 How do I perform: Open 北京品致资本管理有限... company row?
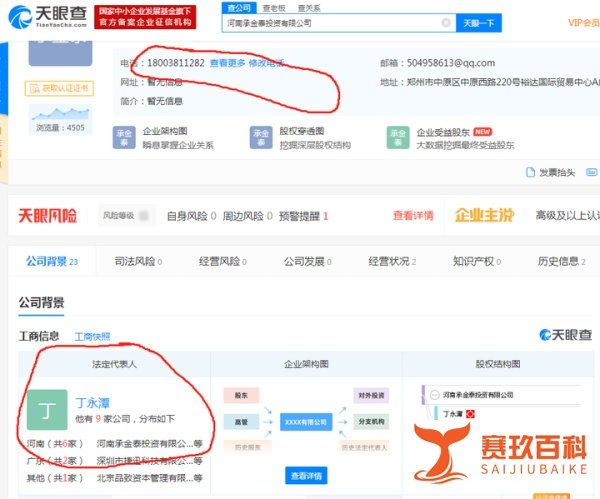coord(149,478)
